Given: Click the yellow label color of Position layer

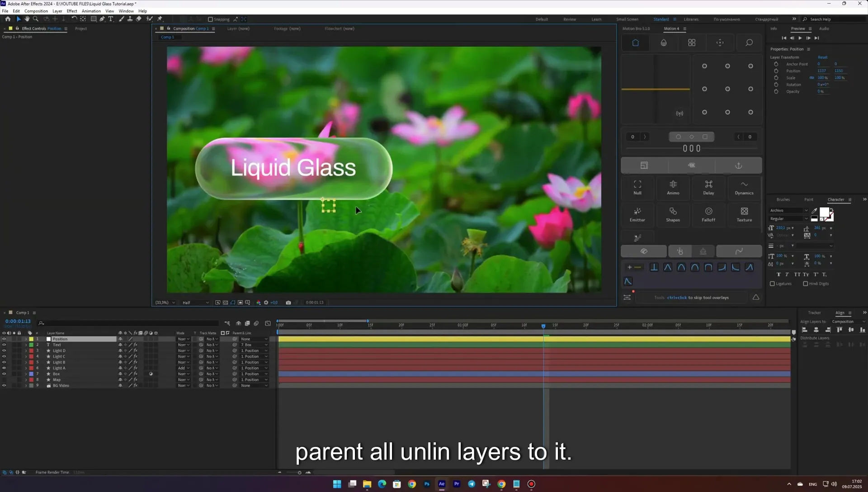Looking at the screenshot, I should tap(31, 339).
